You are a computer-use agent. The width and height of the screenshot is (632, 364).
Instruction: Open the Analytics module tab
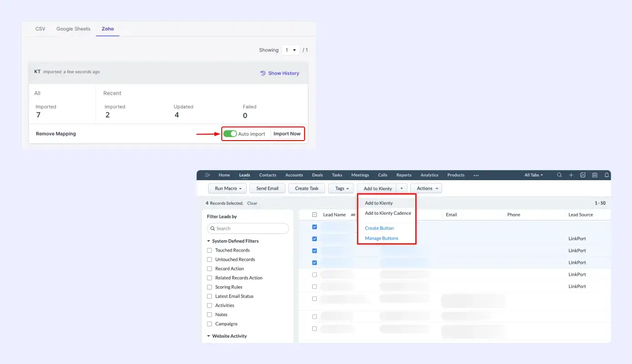[x=429, y=175]
